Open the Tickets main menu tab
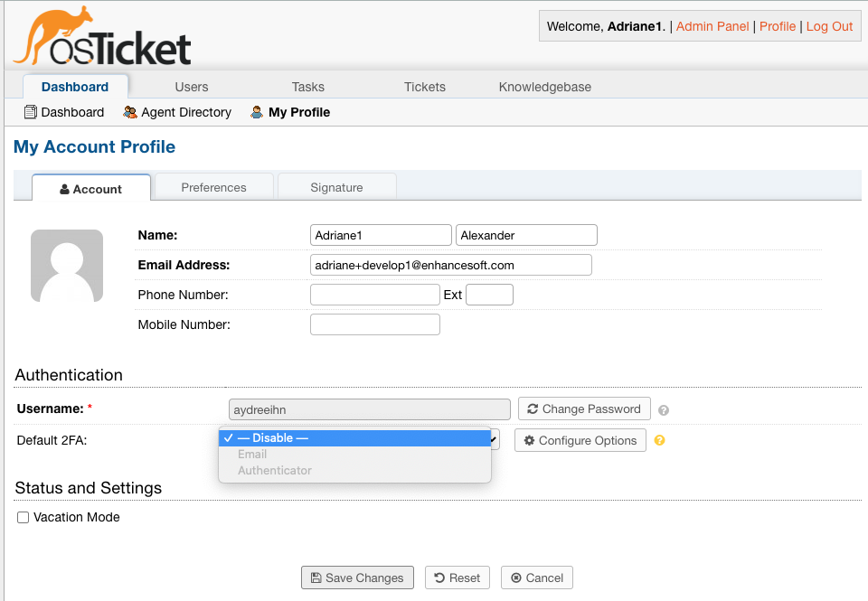868x601 pixels. pyautogui.click(x=425, y=87)
